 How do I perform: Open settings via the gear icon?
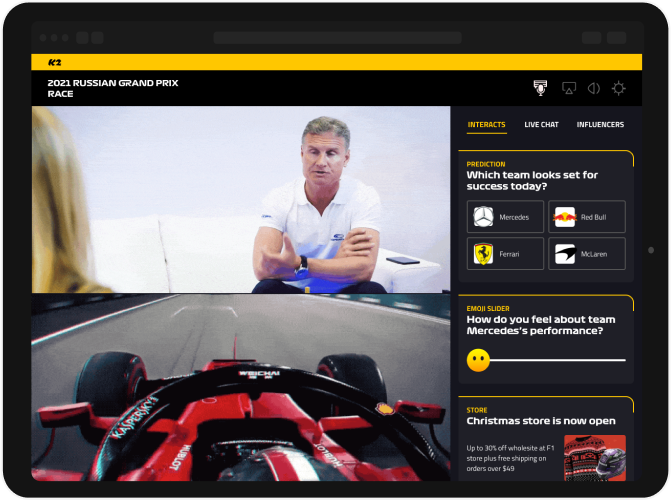[x=618, y=88]
